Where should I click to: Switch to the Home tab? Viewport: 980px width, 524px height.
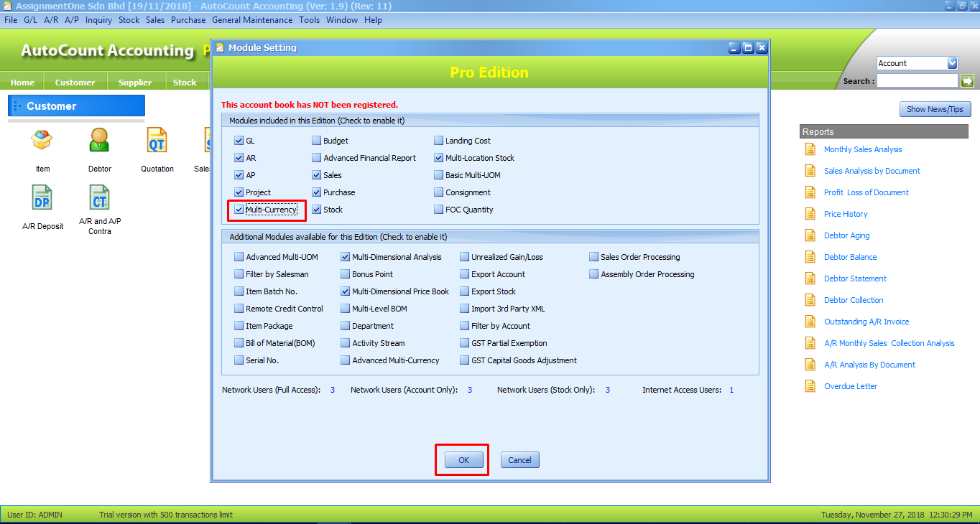click(22, 83)
